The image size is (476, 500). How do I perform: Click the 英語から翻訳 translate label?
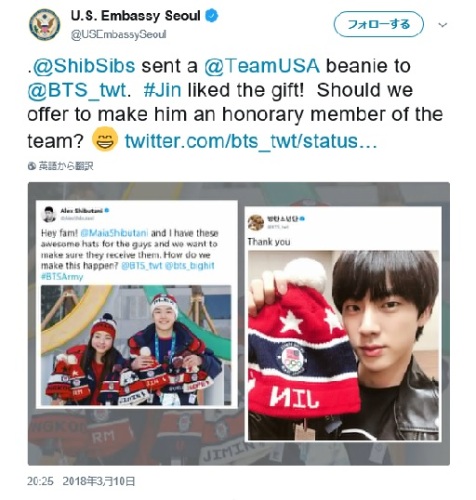(x=66, y=166)
